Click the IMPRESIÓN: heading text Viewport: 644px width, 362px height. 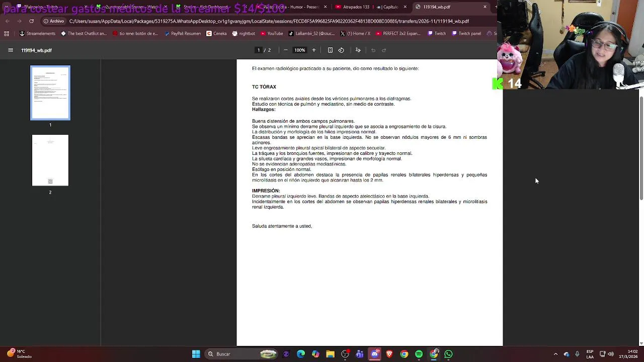point(266,191)
